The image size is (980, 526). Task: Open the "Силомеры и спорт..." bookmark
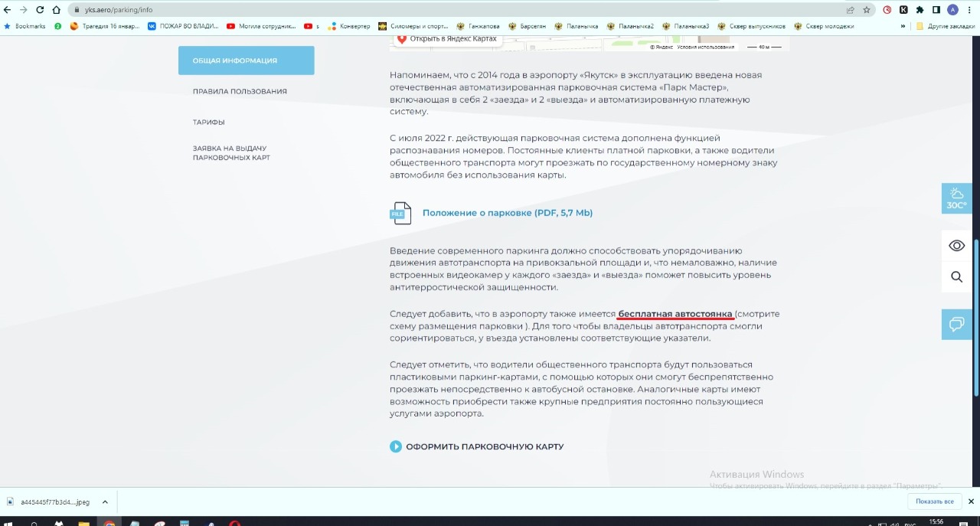[413, 26]
